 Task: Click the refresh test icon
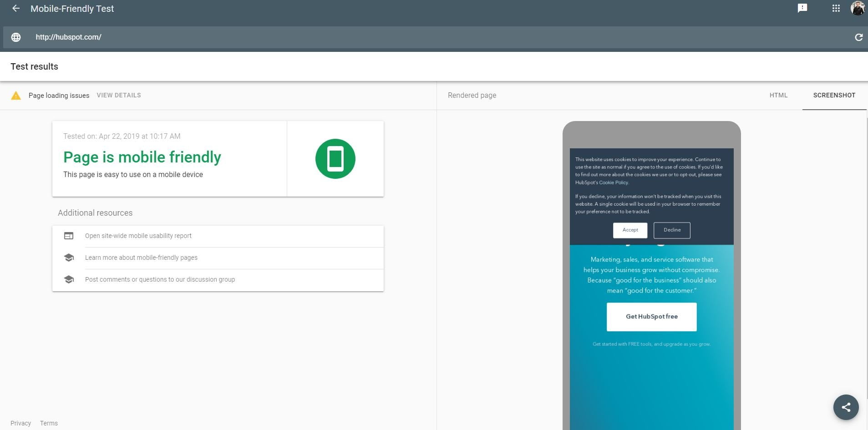pos(858,37)
